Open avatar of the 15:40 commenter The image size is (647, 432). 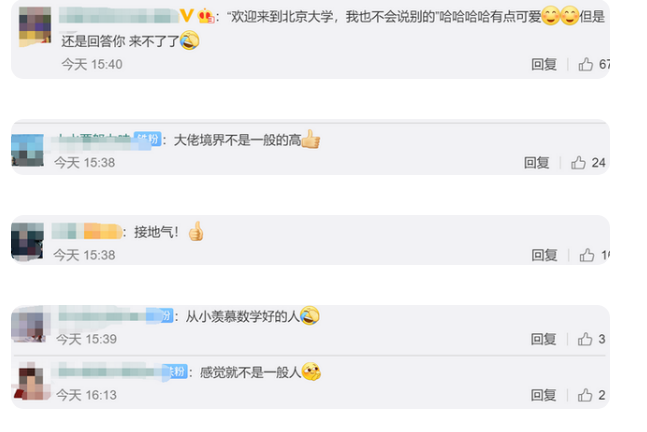[x=35, y=26]
